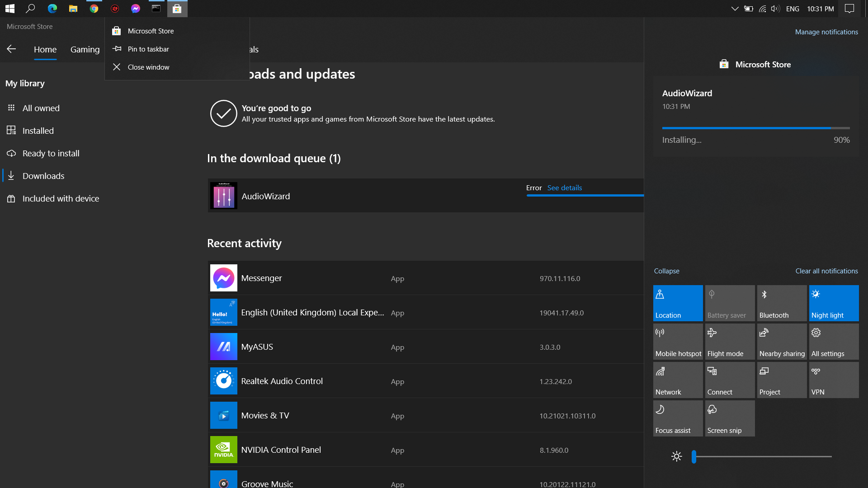Expand the Project display options tile

(782, 380)
